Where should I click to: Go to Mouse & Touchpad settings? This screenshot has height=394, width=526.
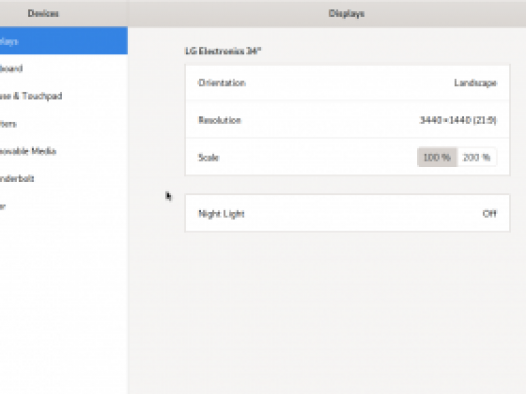64,96
